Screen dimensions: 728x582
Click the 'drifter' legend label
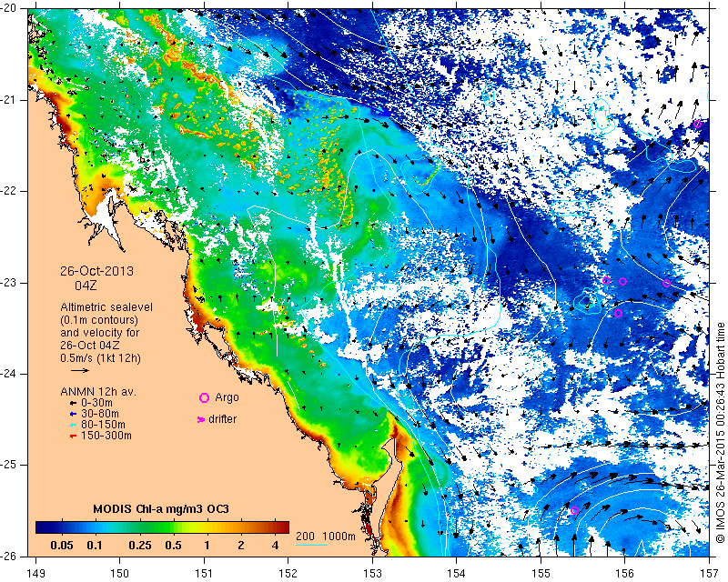[x=222, y=419]
